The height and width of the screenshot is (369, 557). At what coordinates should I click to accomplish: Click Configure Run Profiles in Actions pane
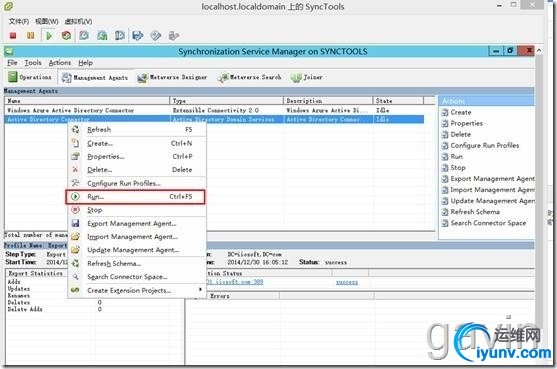tap(485, 145)
